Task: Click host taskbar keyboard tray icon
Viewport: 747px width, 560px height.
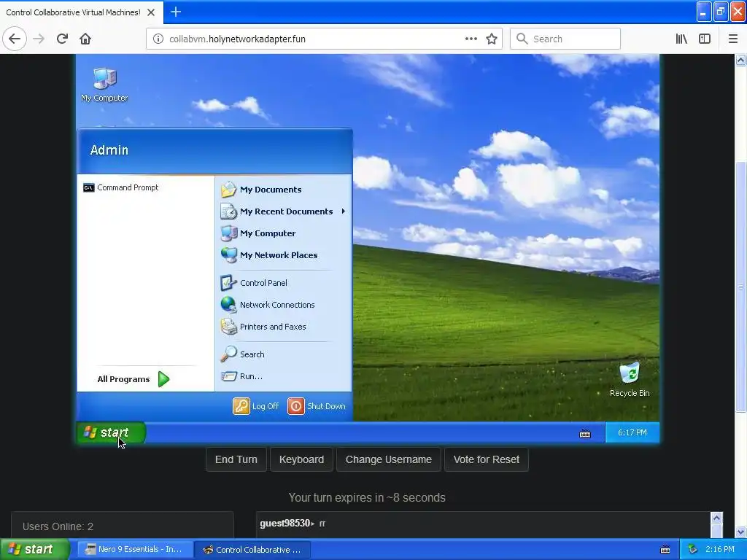Action: 665,550
